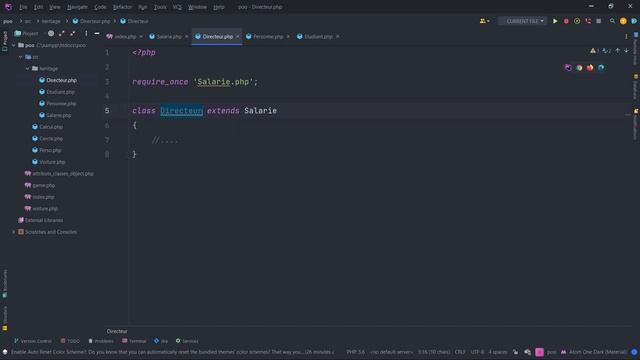
Task: Open page in PhpStorm built-in preview icon
Action: pos(568,68)
